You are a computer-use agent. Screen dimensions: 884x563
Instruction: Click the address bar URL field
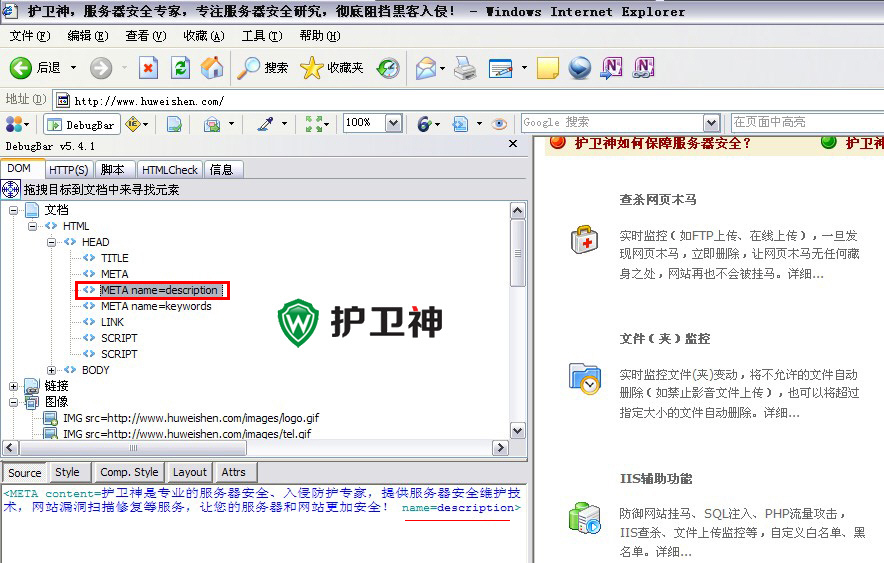click(468, 101)
